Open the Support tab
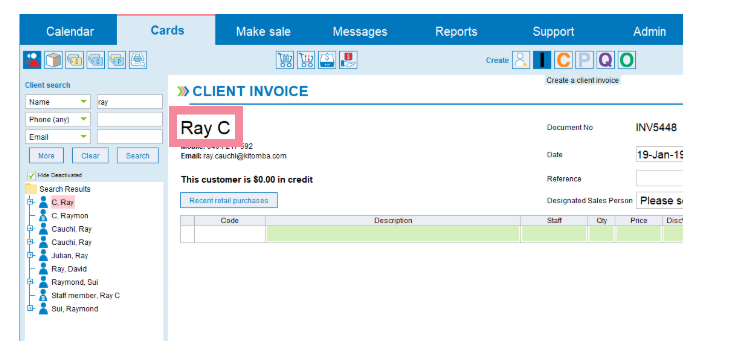750x363 pixels. [x=553, y=32]
